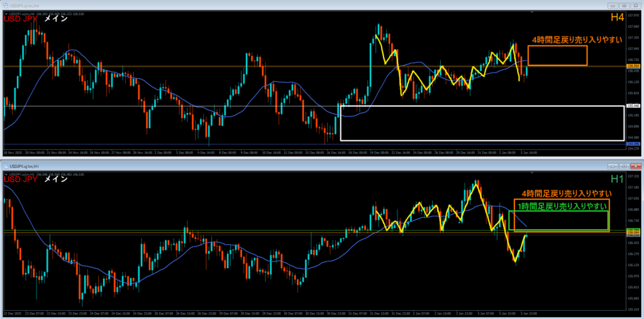Select the orange H4 timeframe label
The image size is (644, 319).
617,18
